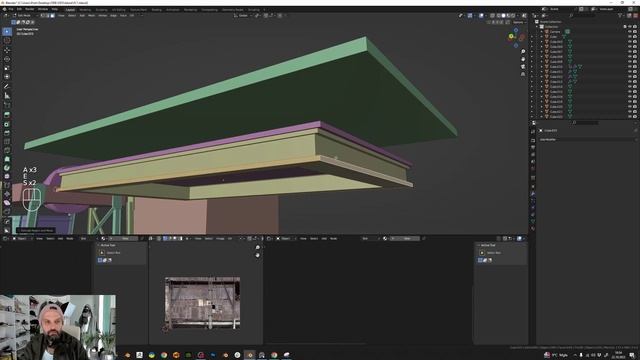
Task: Click the reference image thumbnail in UV editor
Action: point(202,303)
